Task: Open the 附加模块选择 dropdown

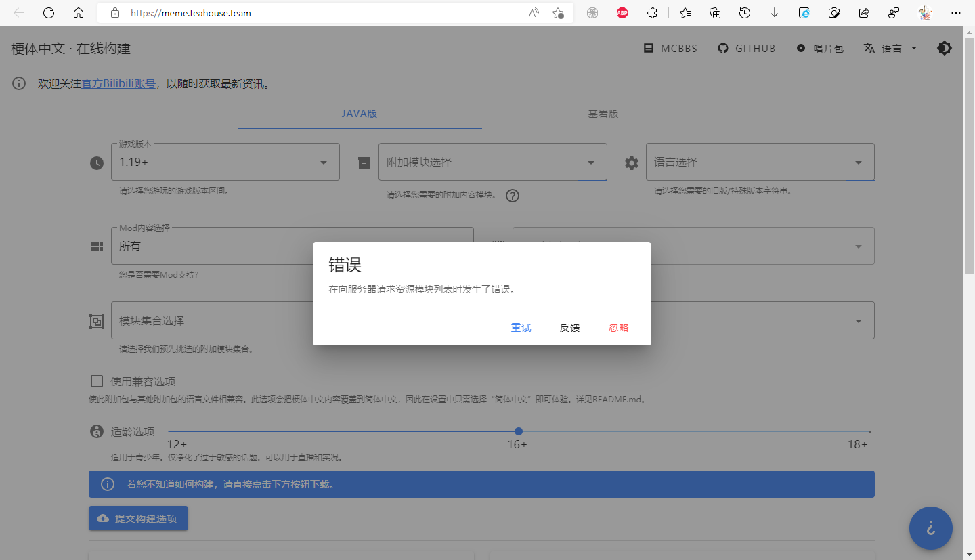Action: coord(493,162)
